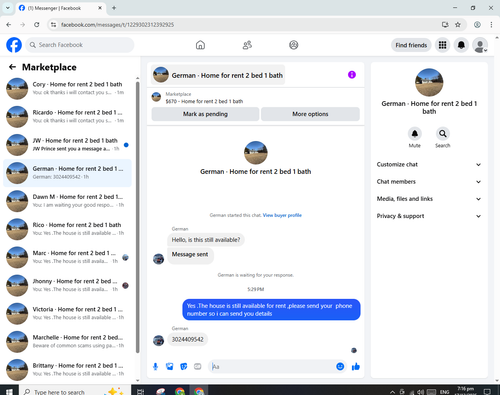Open the tab search dropdown arrow
This screenshot has height=395, width=500.
8,8
